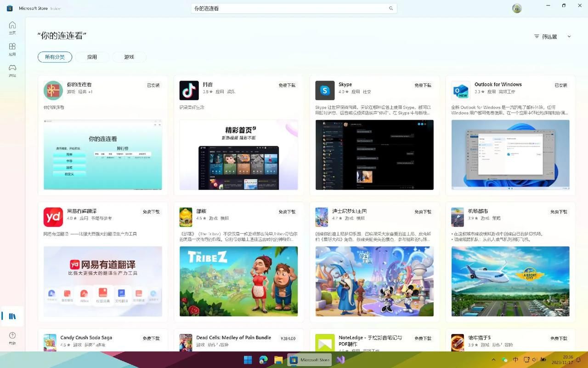
Task: Open the Skype dark screenshot preview
Action: pyautogui.click(x=374, y=155)
